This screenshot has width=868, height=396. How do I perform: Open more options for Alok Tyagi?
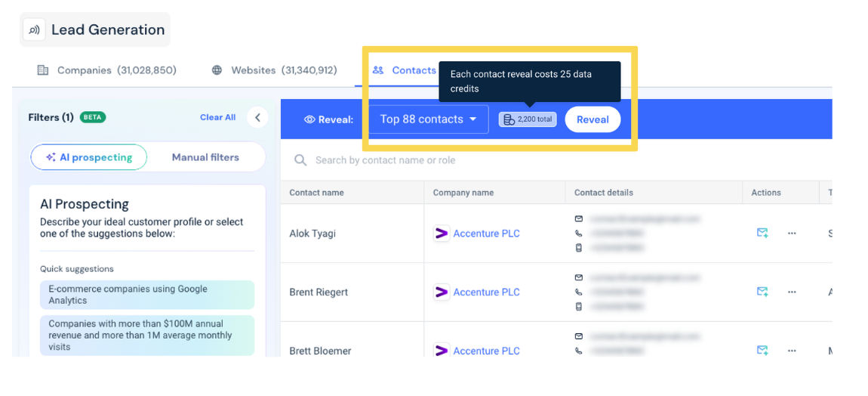(x=792, y=234)
